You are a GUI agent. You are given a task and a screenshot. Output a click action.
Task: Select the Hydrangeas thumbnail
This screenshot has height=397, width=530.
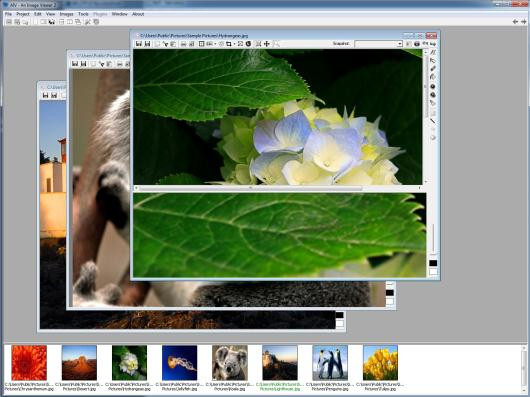pos(129,363)
